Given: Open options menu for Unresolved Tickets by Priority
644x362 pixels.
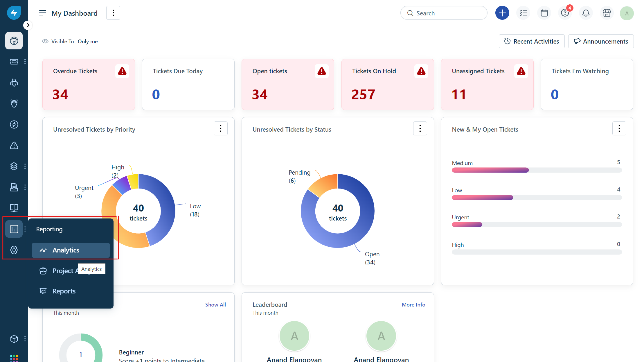Looking at the screenshot, I should (x=220, y=128).
